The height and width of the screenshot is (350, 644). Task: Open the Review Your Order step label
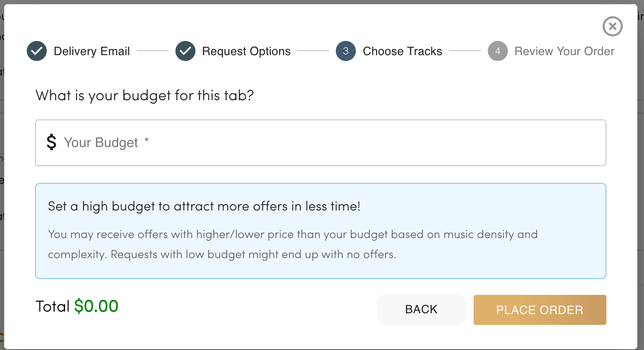pos(565,51)
